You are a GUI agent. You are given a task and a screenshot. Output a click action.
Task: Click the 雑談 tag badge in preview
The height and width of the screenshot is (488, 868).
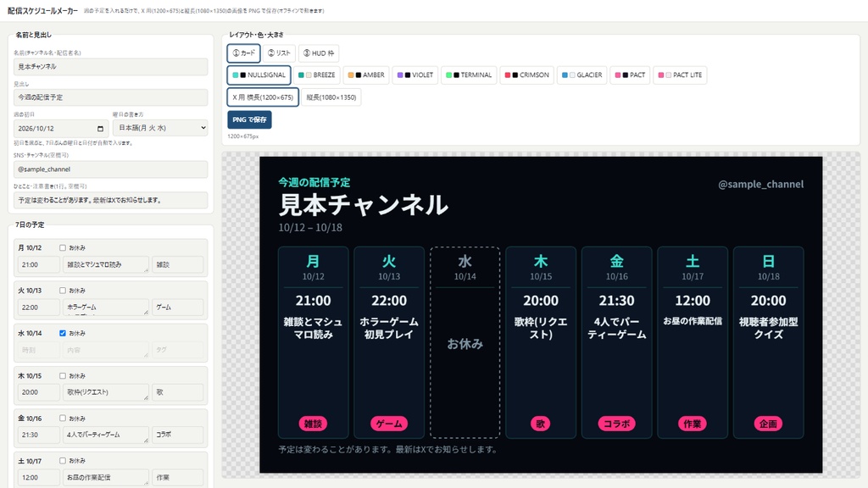point(314,424)
